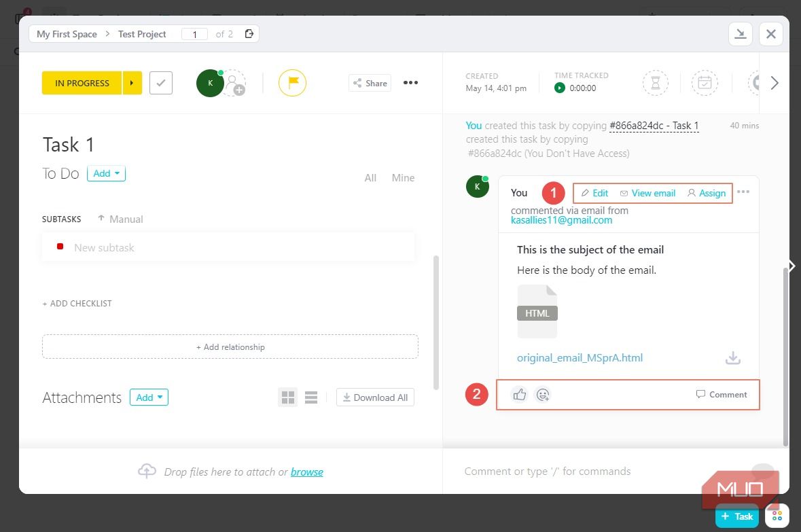Start the time tracker play button
Viewport: 801px width, 532px height.
point(559,88)
